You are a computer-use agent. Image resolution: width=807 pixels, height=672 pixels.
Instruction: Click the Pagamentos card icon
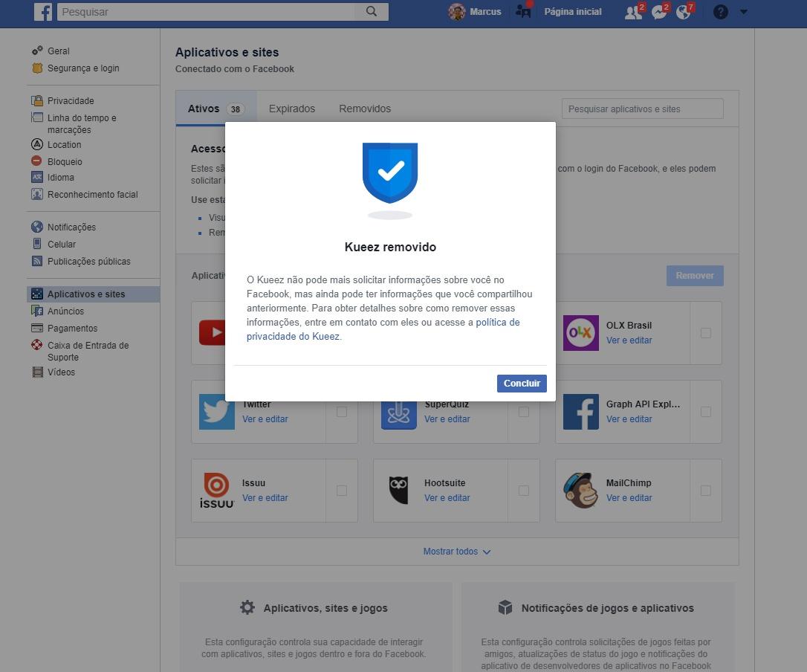[x=37, y=328]
